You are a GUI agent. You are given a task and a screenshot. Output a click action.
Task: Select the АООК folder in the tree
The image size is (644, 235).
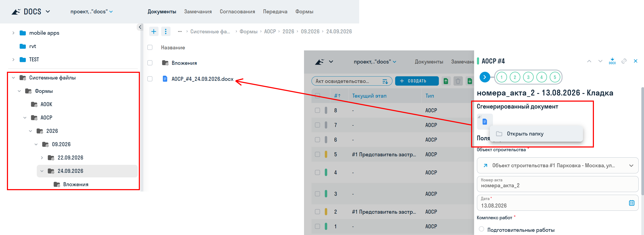click(x=46, y=104)
